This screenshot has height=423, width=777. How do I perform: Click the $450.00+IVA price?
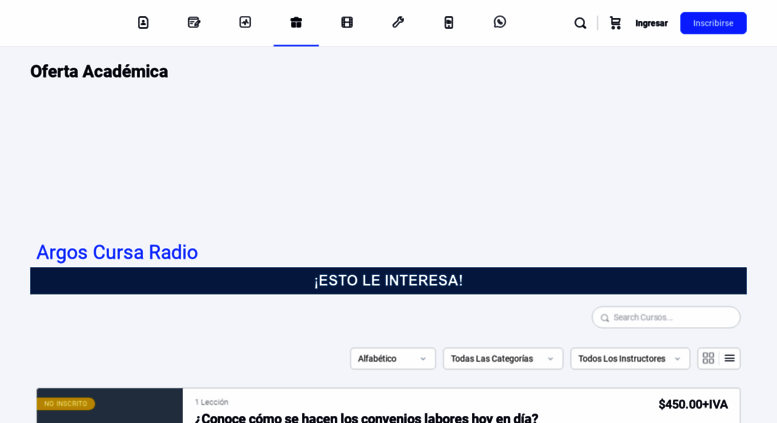click(x=693, y=405)
